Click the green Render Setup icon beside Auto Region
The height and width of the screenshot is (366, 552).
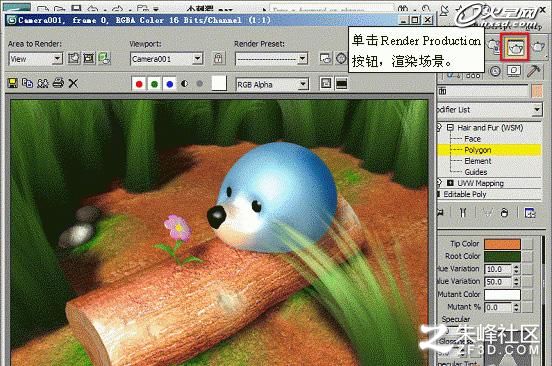coord(104,58)
